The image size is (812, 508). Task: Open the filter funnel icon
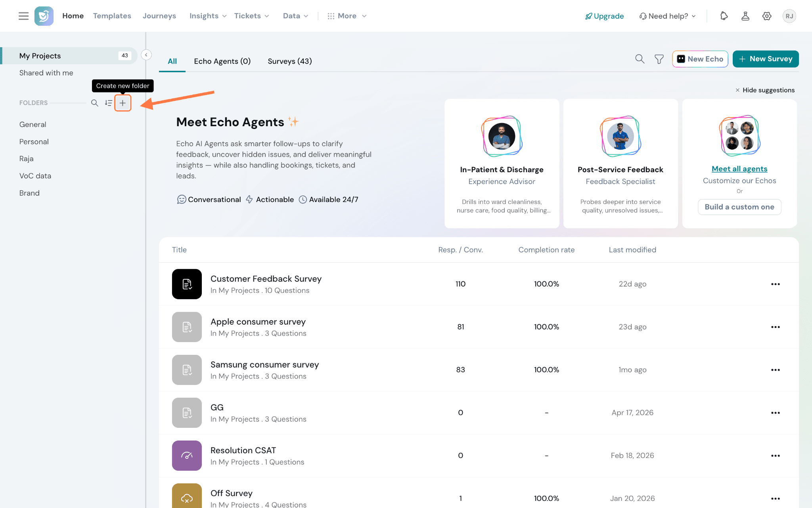pos(659,59)
